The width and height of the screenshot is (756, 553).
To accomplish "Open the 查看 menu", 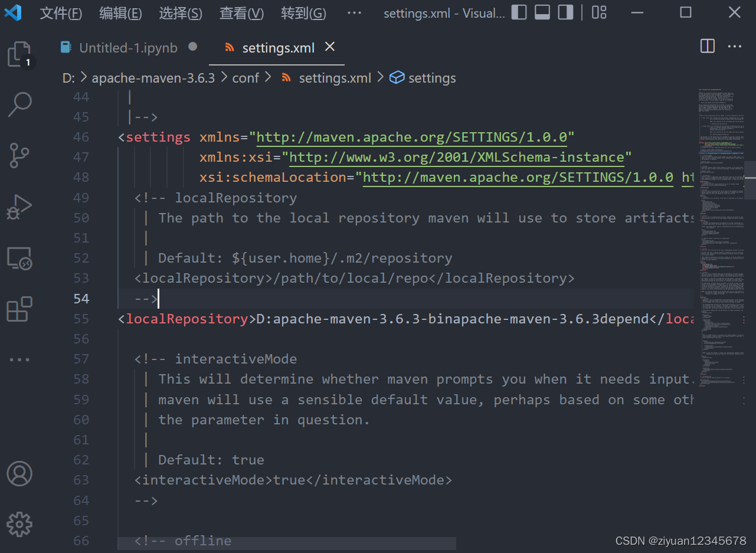I will (x=241, y=12).
